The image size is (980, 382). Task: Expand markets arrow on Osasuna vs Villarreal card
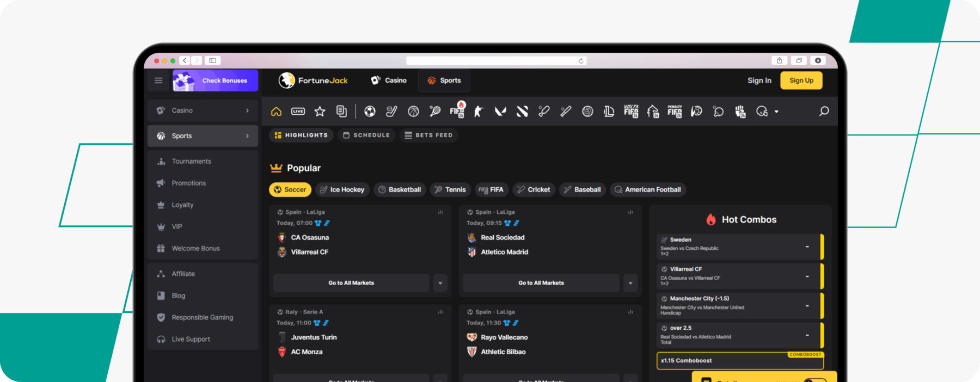pyautogui.click(x=440, y=283)
